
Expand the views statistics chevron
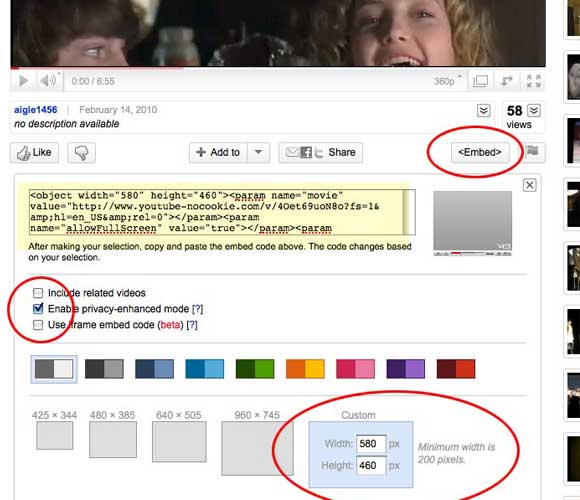[x=534, y=111]
